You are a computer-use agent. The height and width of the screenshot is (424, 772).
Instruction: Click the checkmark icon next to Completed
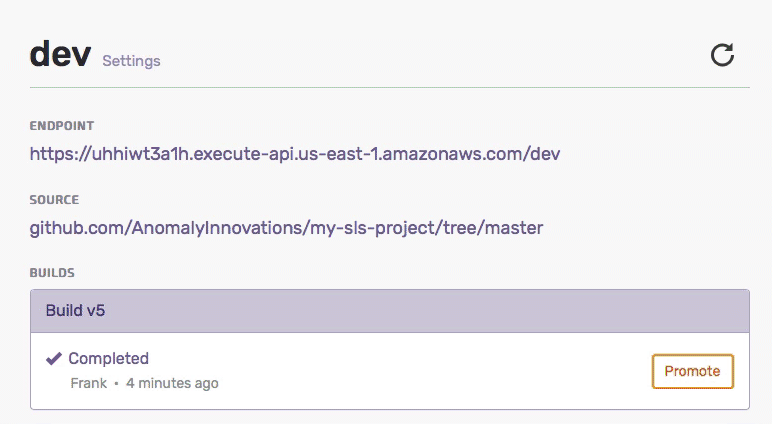tap(54, 358)
